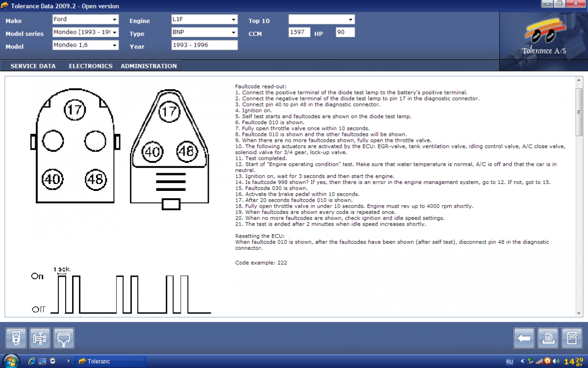Open the wiring diagram tree icon
The height and width of the screenshot is (368, 588).
pos(40,338)
